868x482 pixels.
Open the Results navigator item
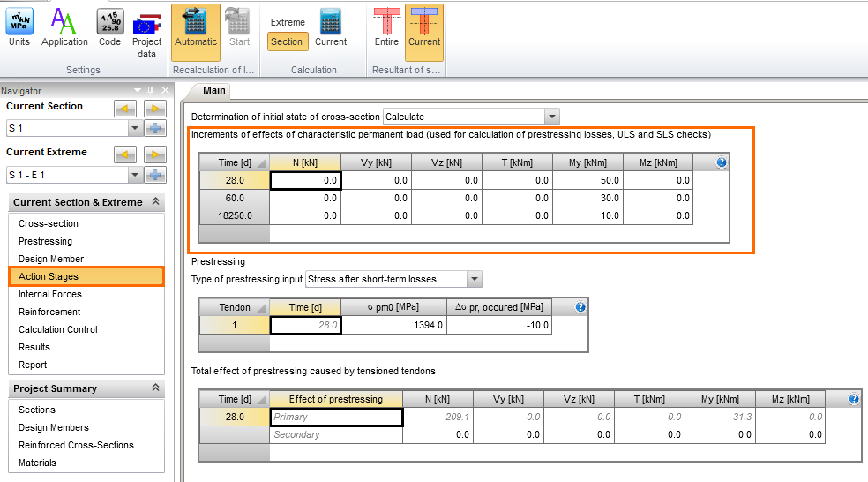(x=34, y=347)
